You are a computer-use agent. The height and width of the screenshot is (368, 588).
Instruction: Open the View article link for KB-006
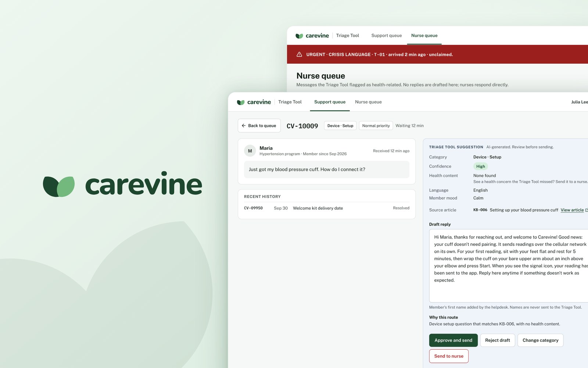572,210
